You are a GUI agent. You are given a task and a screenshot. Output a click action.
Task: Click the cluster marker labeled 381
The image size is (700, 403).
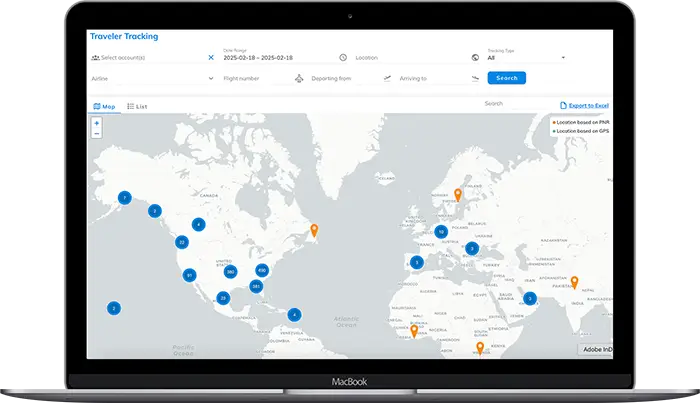point(256,287)
